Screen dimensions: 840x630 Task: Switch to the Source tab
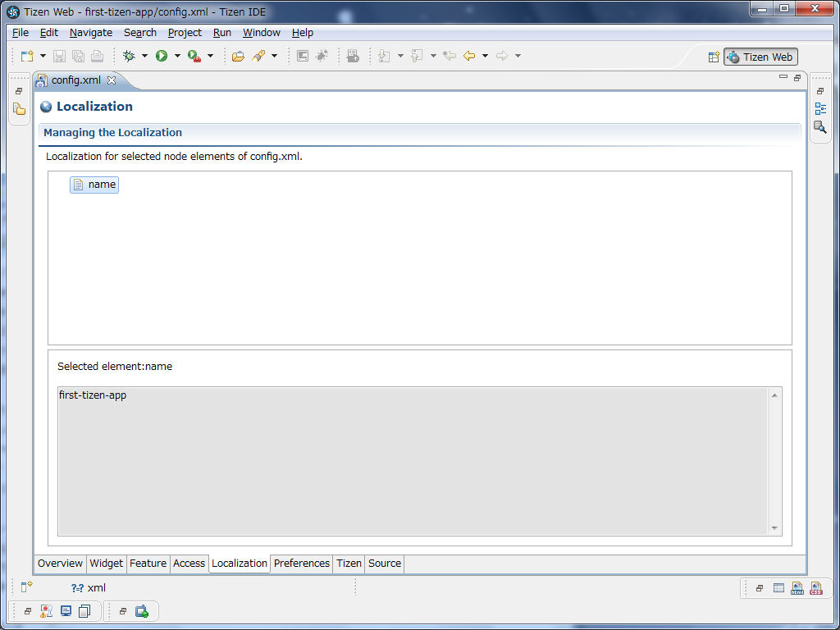pyautogui.click(x=385, y=564)
